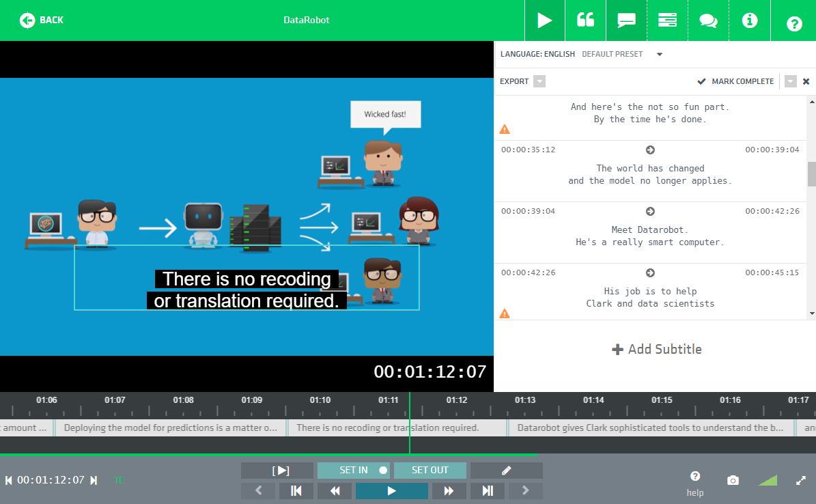
Task: Enter fullscreen with expand arrows icon
Action: click(x=801, y=480)
